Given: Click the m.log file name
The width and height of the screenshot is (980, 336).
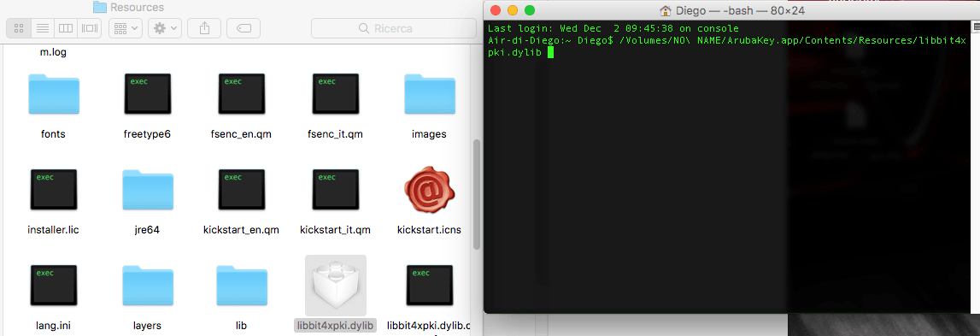Looking at the screenshot, I should (x=53, y=52).
